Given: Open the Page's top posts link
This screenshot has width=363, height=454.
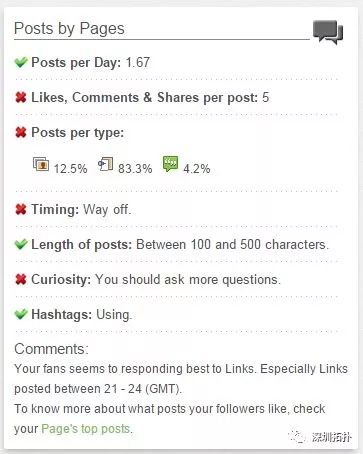Looking at the screenshot, I should [x=86, y=429].
